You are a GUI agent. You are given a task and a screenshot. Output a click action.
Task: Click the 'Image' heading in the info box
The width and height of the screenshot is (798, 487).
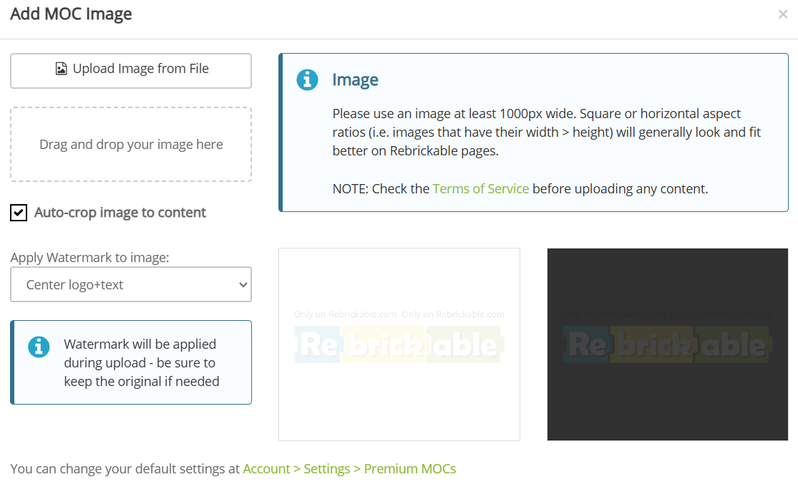(355, 80)
